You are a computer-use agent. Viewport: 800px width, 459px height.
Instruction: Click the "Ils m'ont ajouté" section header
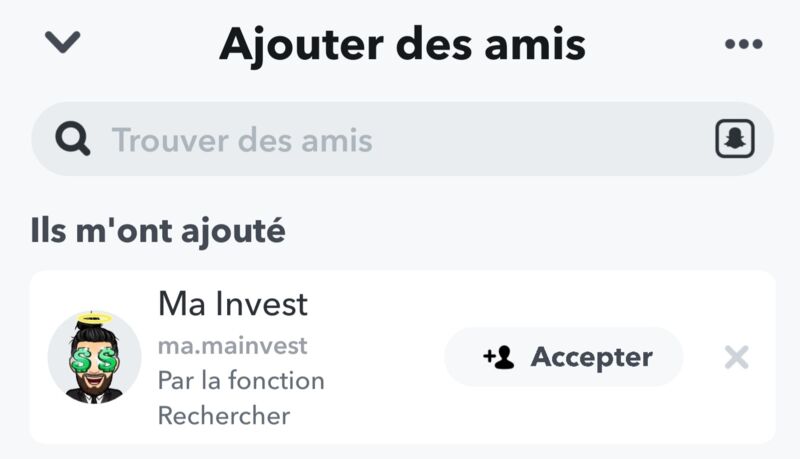click(158, 231)
